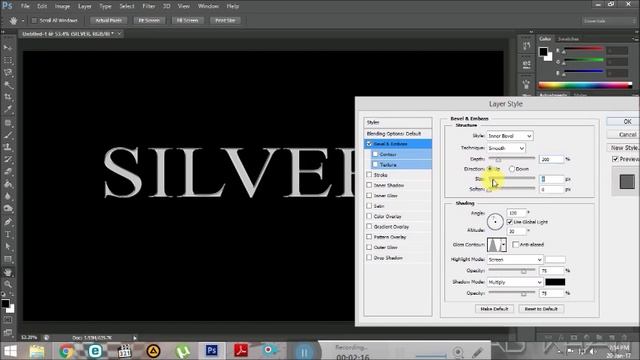
Task: Open the Filter menu
Action: (x=149, y=6)
